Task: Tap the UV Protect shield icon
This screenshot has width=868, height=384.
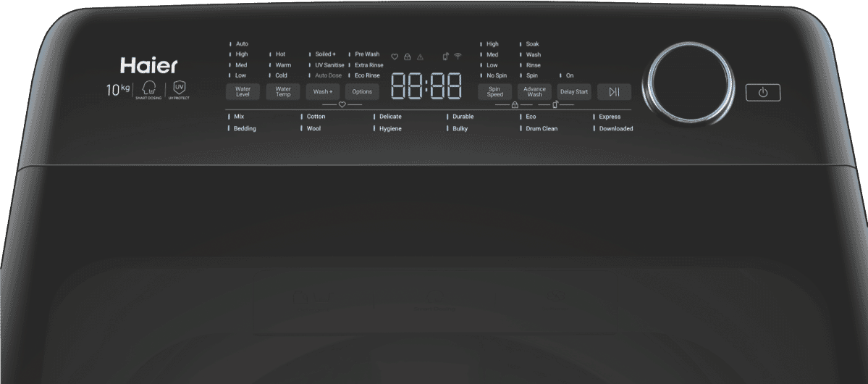Action: (x=178, y=88)
